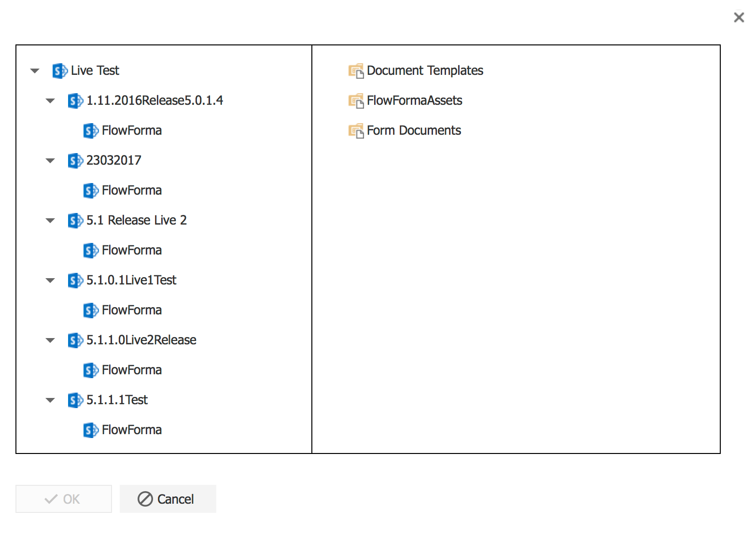
Task: Collapse the 23032017 tree node
Action: coord(50,161)
